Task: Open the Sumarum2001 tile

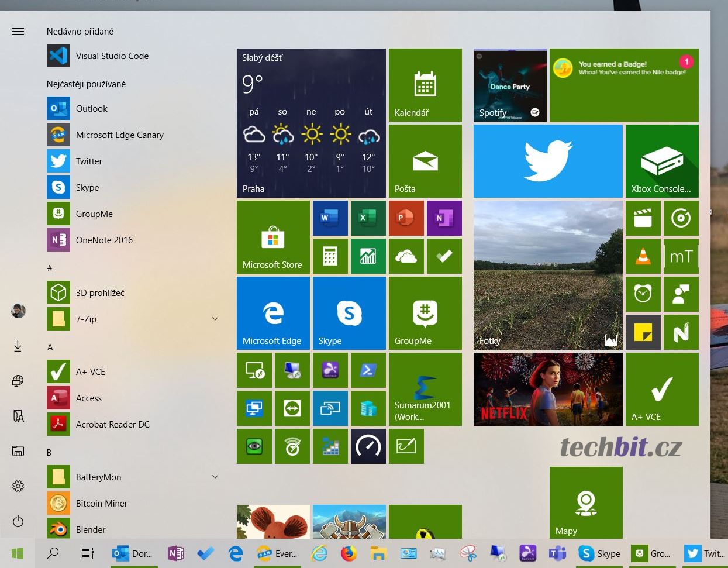Action: (x=425, y=390)
